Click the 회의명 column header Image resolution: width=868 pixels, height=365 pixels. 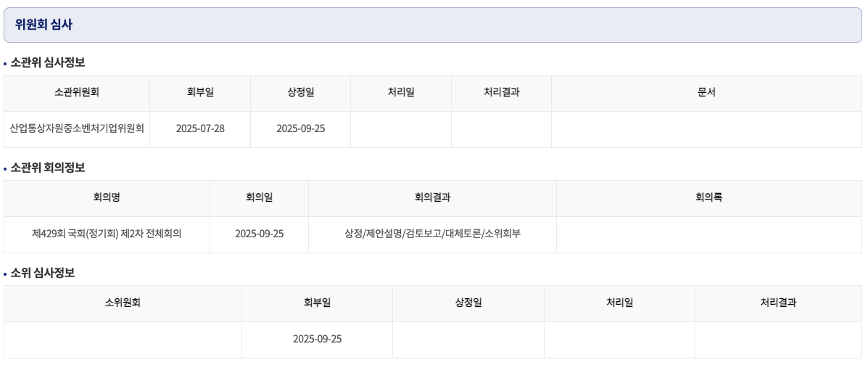(x=107, y=197)
